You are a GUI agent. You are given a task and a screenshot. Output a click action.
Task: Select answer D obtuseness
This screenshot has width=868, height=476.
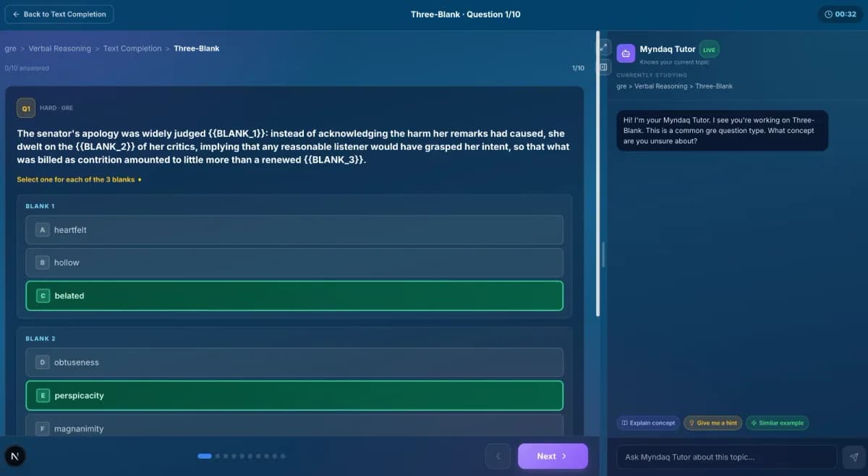point(294,362)
